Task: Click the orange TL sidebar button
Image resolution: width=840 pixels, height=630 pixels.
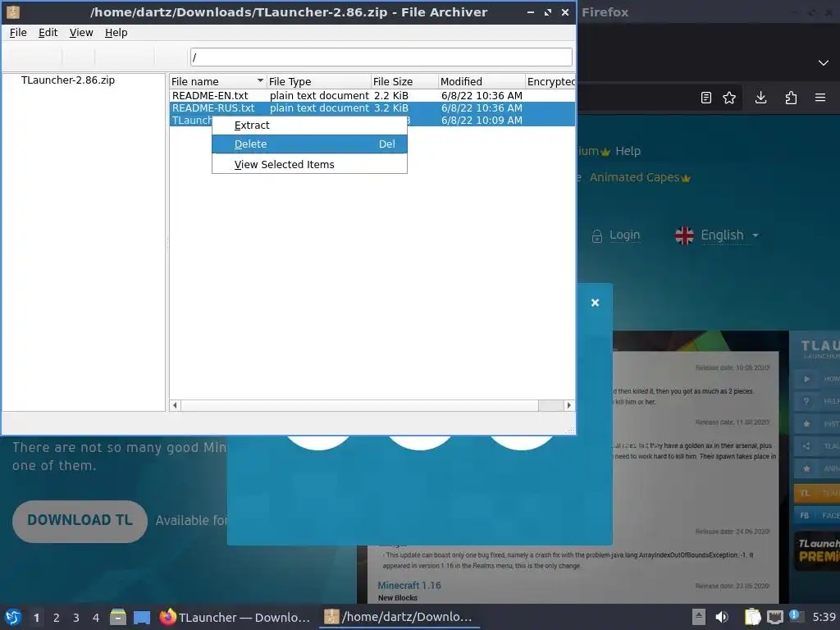Action: (817, 493)
